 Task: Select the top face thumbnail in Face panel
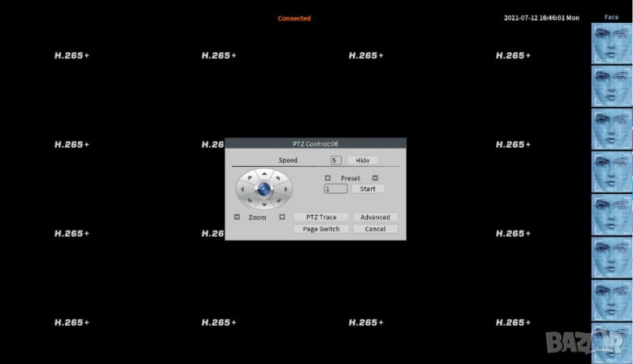point(612,43)
